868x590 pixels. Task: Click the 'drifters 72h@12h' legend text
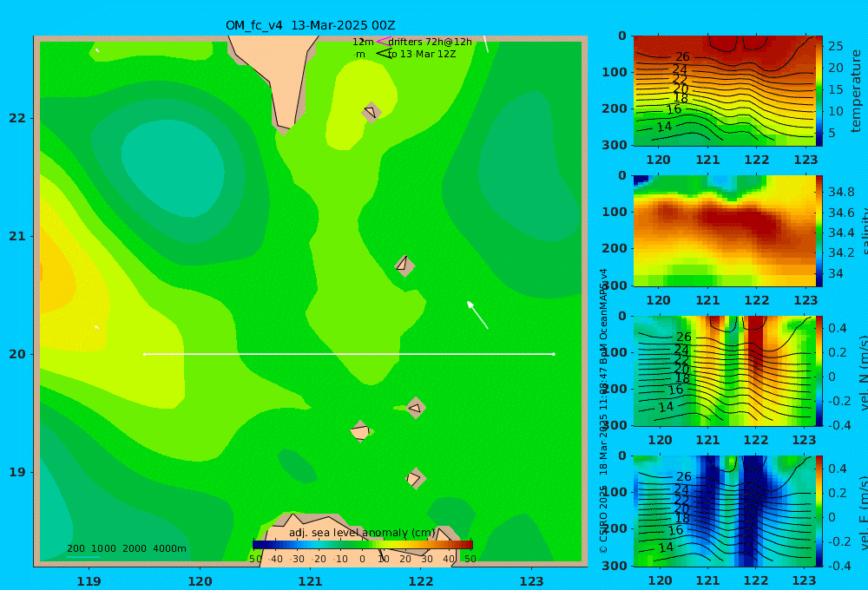431,42
